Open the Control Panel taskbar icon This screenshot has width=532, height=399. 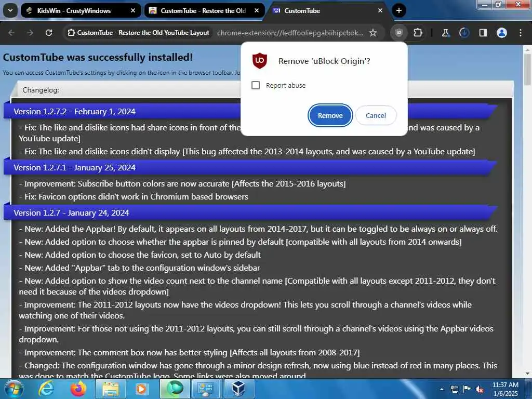click(x=207, y=389)
